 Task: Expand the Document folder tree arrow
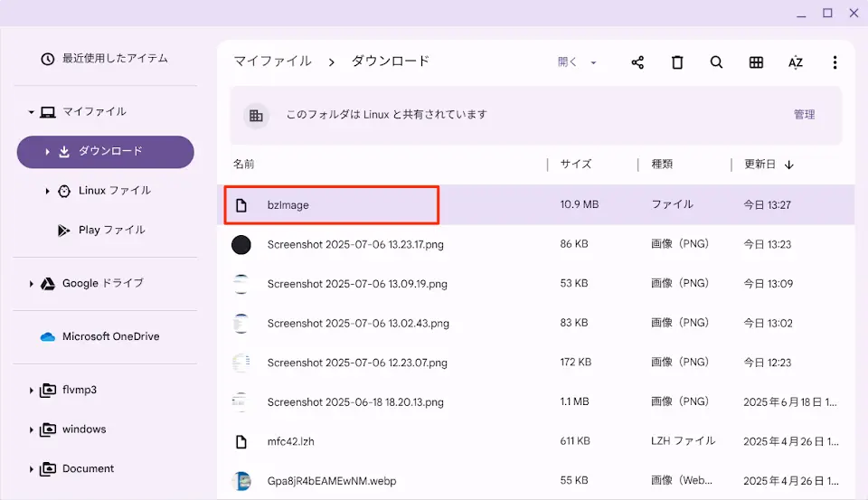31,469
